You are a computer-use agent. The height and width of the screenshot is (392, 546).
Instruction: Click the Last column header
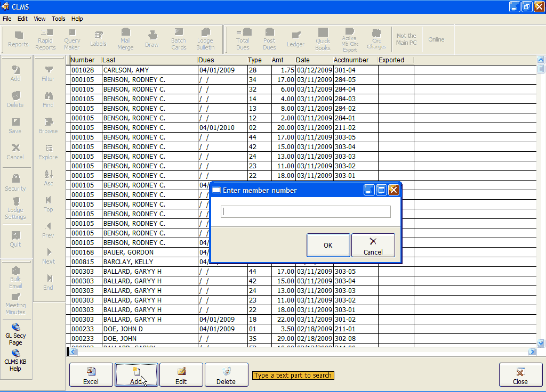[x=149, y=60]
